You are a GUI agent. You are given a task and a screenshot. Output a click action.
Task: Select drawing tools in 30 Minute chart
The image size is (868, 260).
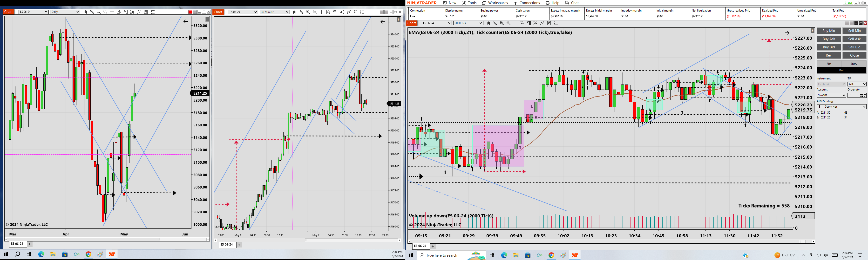click(x=302, y=12)
